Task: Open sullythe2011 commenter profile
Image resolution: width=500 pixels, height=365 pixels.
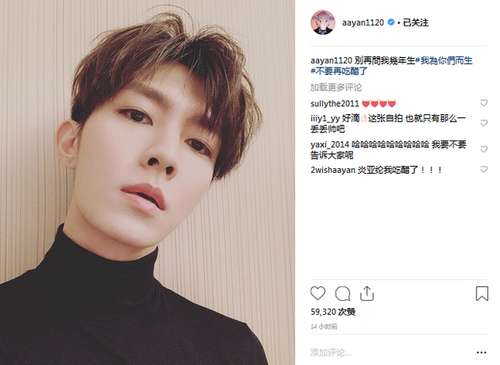Action: 335,104
